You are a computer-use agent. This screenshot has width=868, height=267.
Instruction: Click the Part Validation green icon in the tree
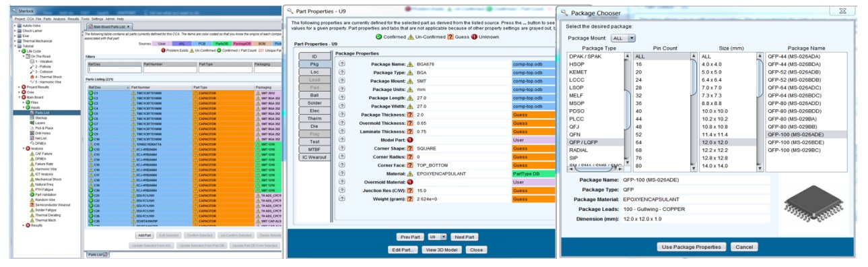click(x=32, y=195)
